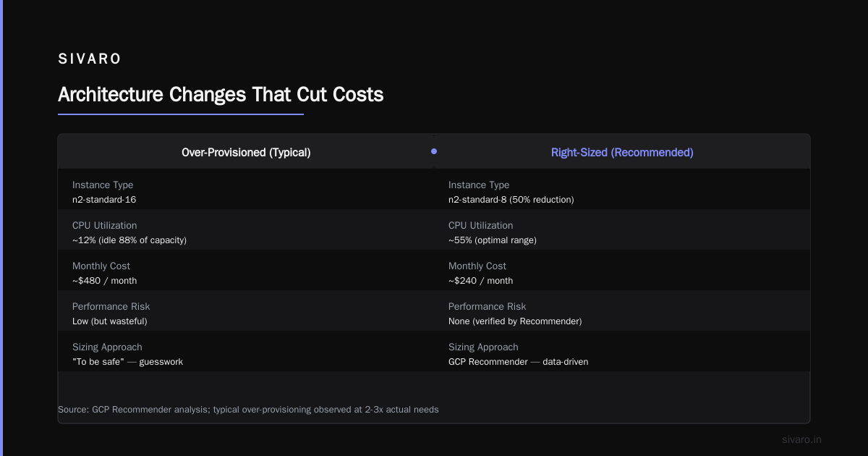Open the sivaro.in link

click(801, 439)
